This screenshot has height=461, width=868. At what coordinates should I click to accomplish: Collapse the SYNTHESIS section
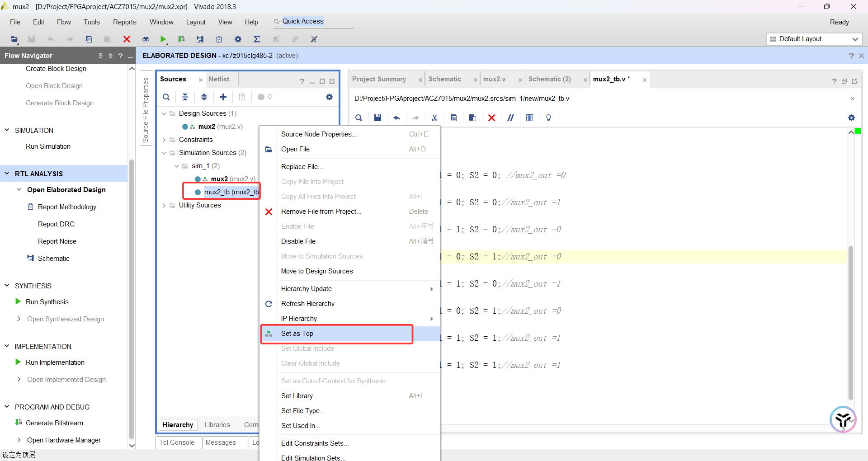(7, 286)
